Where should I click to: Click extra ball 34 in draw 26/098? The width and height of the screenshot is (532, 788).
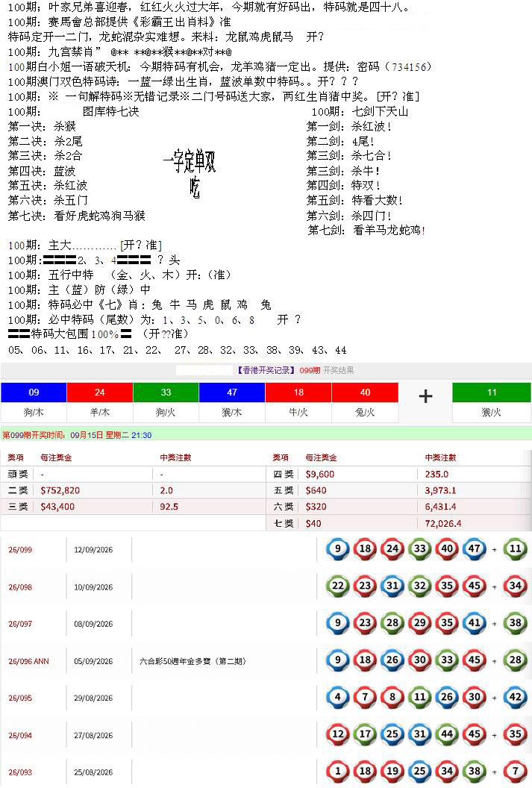(x=516, y=586)
